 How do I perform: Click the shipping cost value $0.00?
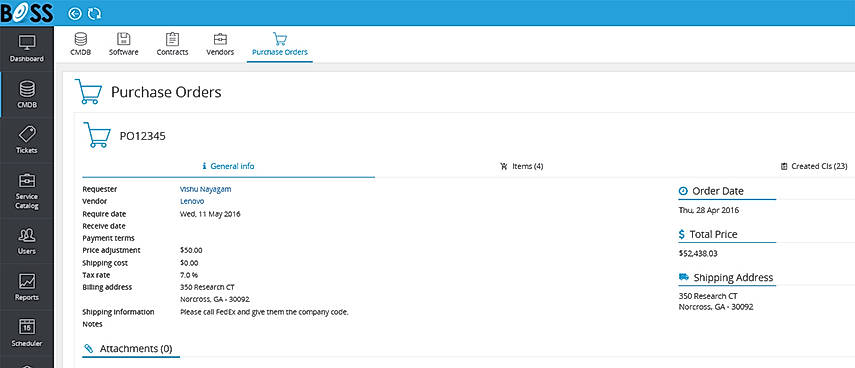(189, 263)
